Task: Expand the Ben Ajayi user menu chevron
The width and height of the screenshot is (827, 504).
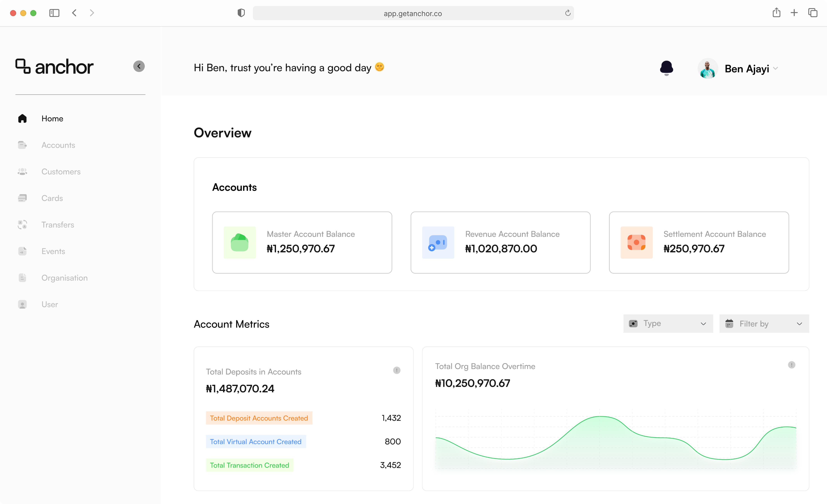Action: point(776,68)
